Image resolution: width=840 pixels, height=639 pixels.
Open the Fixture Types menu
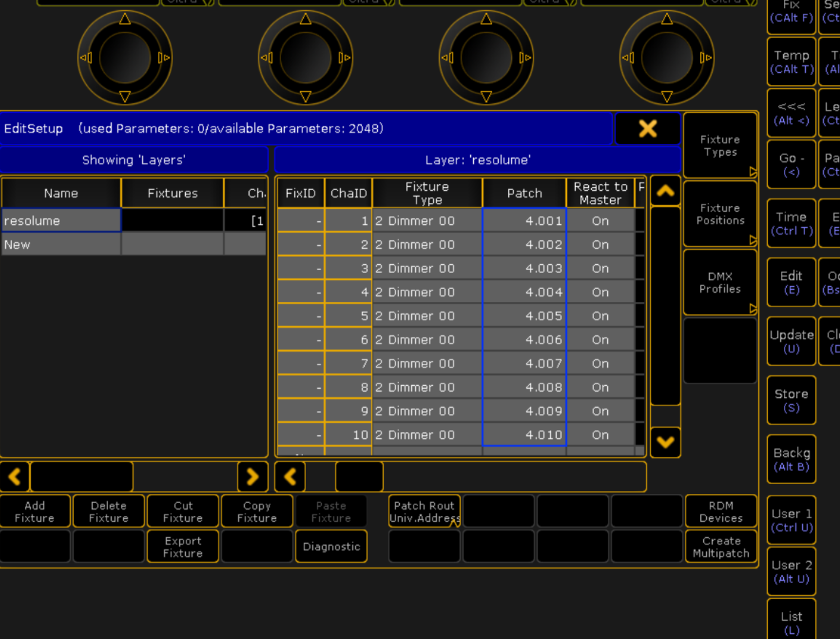[720, 146]
